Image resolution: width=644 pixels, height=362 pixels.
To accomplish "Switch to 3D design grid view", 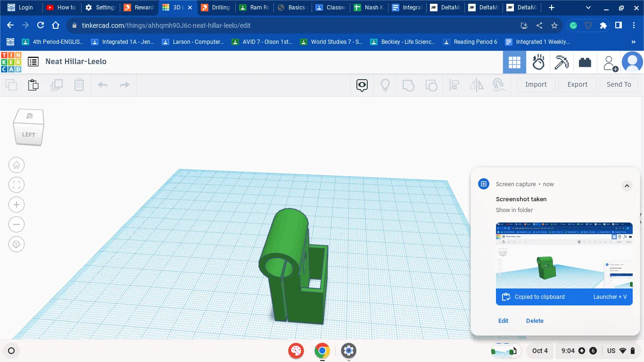I will point(514,62).
